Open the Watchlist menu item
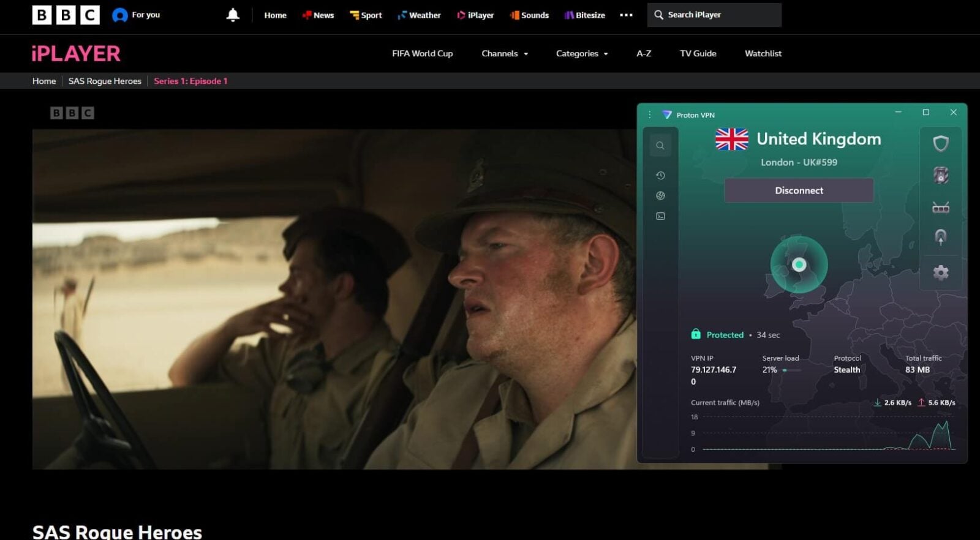Screen dimensions: 980x540 pos(763,53)
